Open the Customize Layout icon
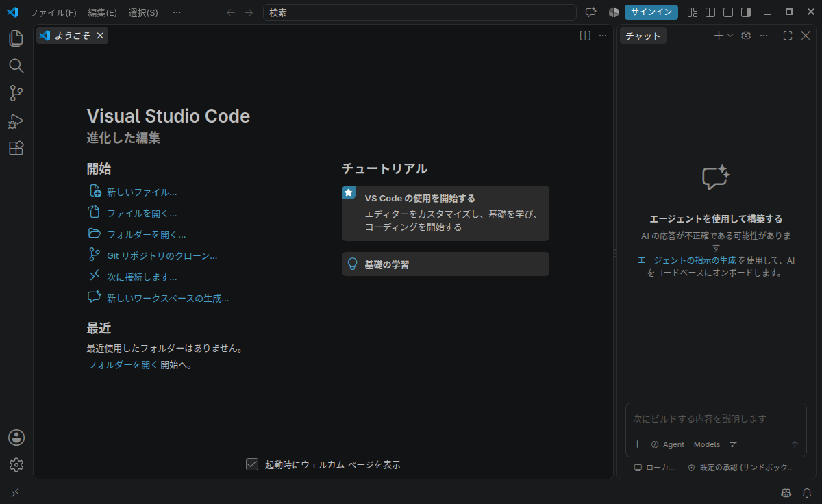822x504 pixels. point(693,12)
